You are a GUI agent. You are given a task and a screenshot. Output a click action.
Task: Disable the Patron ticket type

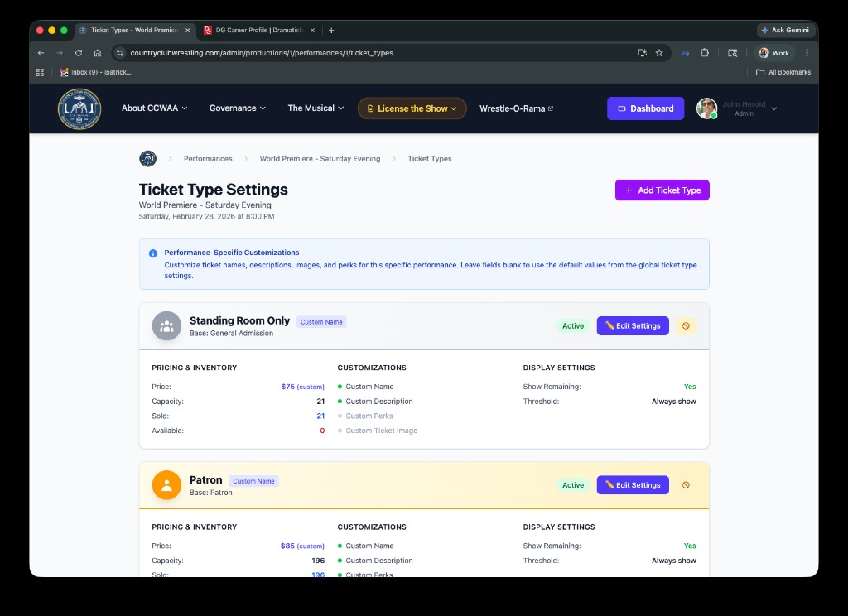[x=686, y=485]
